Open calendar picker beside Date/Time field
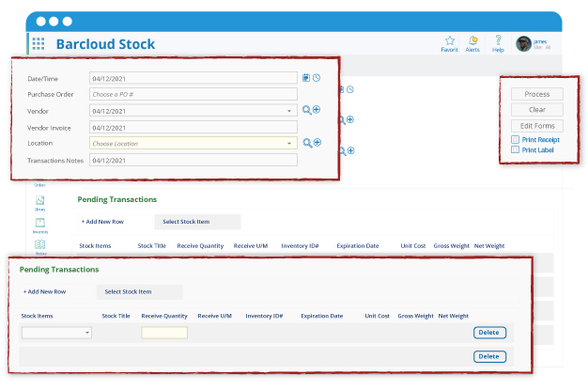 click(306, 78)
